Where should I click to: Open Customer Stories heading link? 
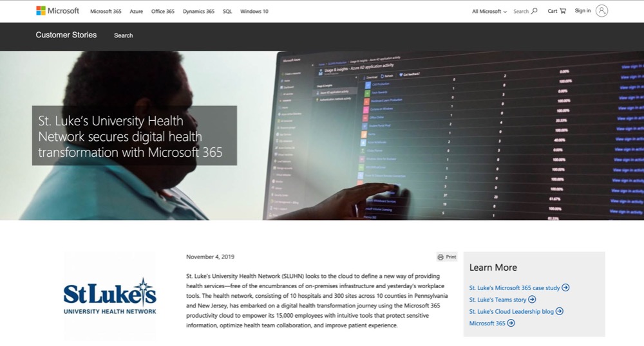[x=66, y=35]
